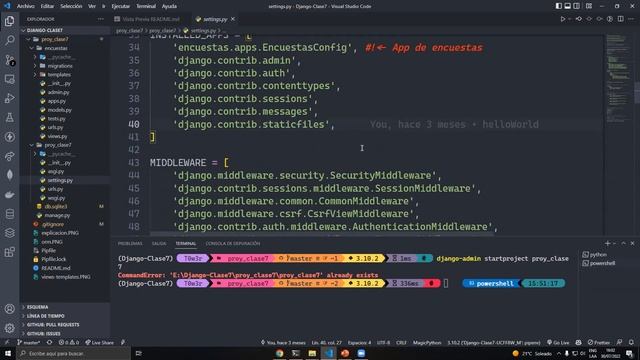Image resolution: width=640 pixels, height=360 pixels.
Task: Click Windows search box on taskbar
Action: pyautogui.click(x=73, y=353)
